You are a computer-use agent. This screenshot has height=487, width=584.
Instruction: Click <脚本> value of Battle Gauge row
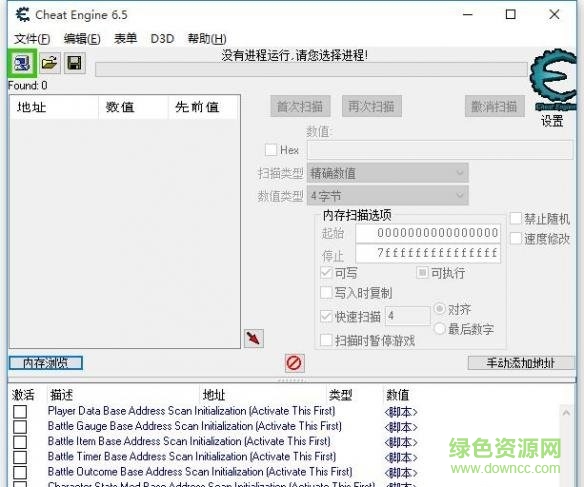[x=401, y=427]
